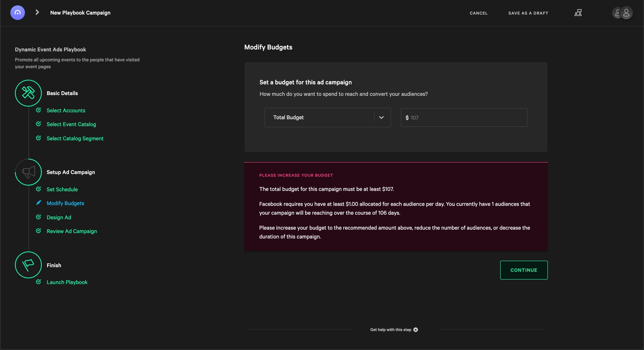Click check icon beside Select Accounts

(39, 110)
